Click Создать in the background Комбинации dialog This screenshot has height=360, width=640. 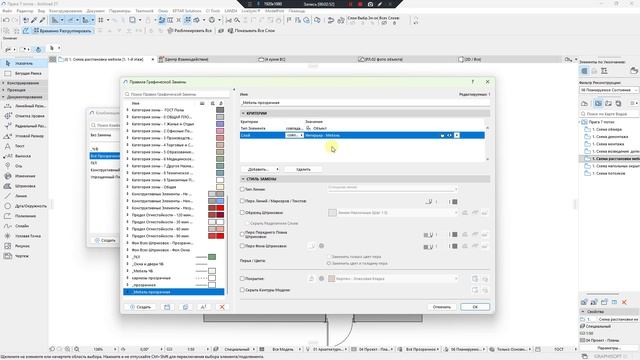(x=105, y=240)
